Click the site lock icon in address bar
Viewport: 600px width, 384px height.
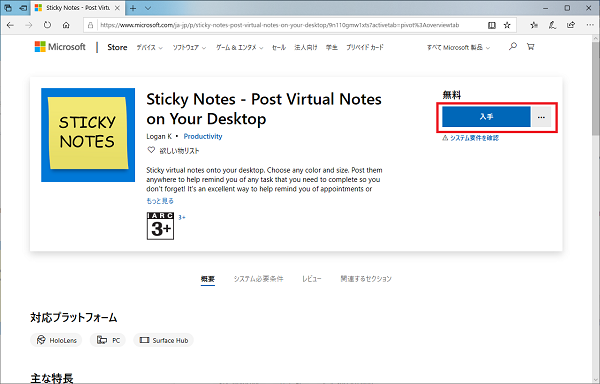click(x=90, y=25)
